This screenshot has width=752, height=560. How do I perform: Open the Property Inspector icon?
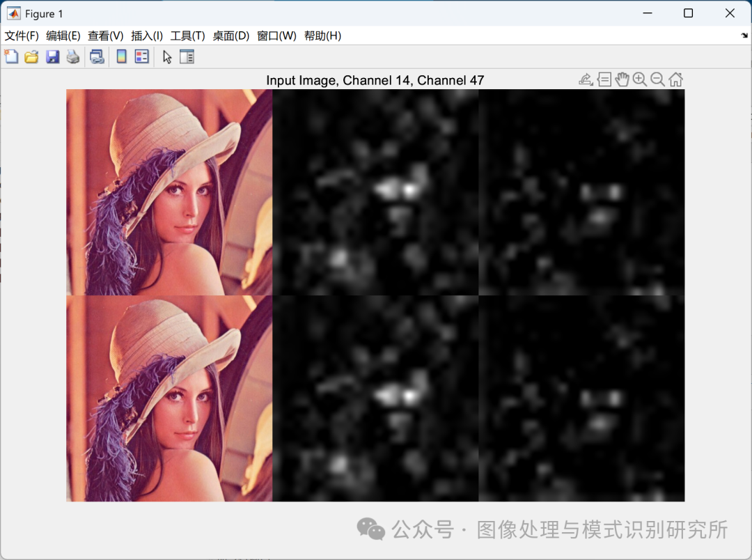(x=187, y=56)
